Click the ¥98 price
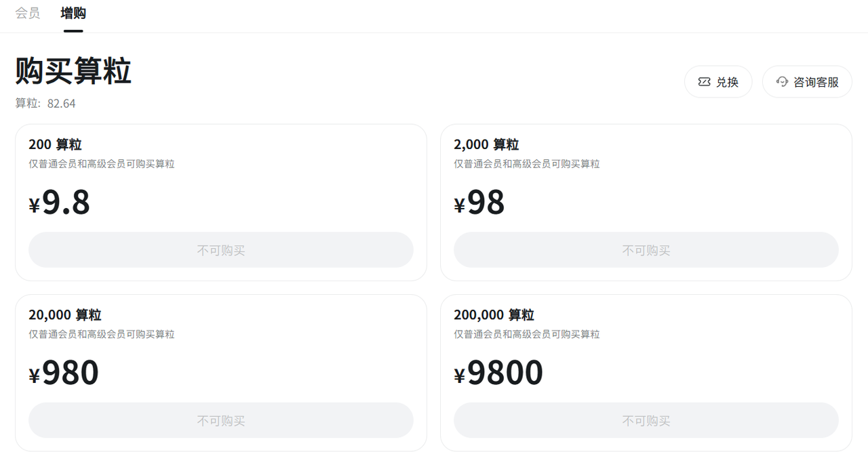Viewport: 868px width, 473px height. (479, 203)
